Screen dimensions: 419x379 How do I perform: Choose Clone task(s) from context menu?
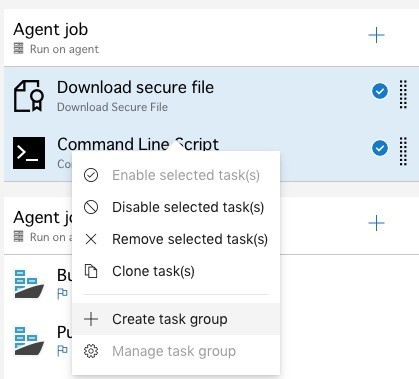tap(176, 271)
